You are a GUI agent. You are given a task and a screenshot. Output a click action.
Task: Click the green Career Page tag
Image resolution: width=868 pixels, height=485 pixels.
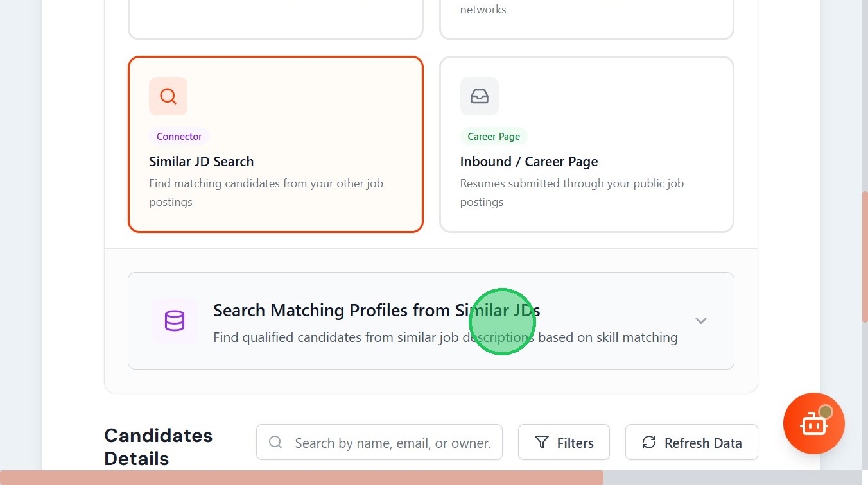point(494,137)
